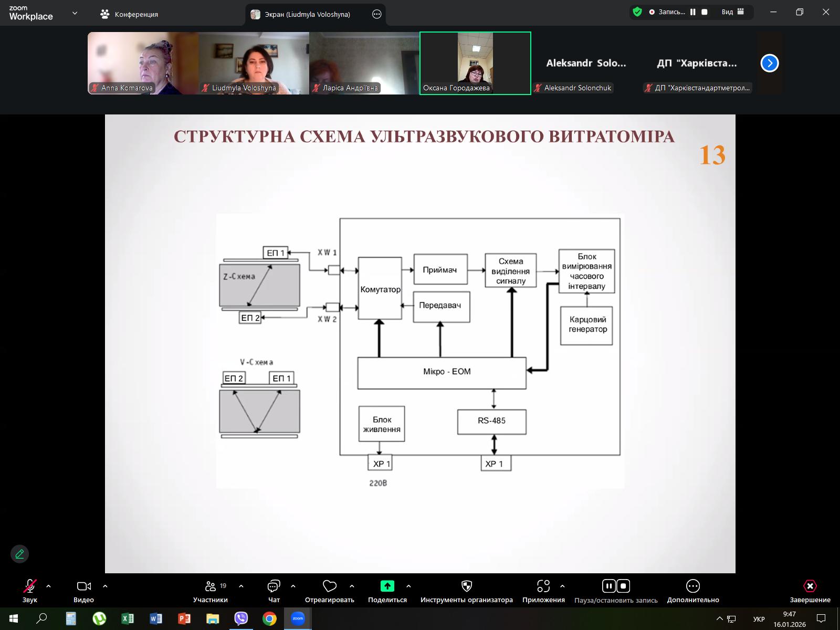Select Anna Komarova video thumbnail
Viewport: 840px width, 630px height.
tap(143, 63)
